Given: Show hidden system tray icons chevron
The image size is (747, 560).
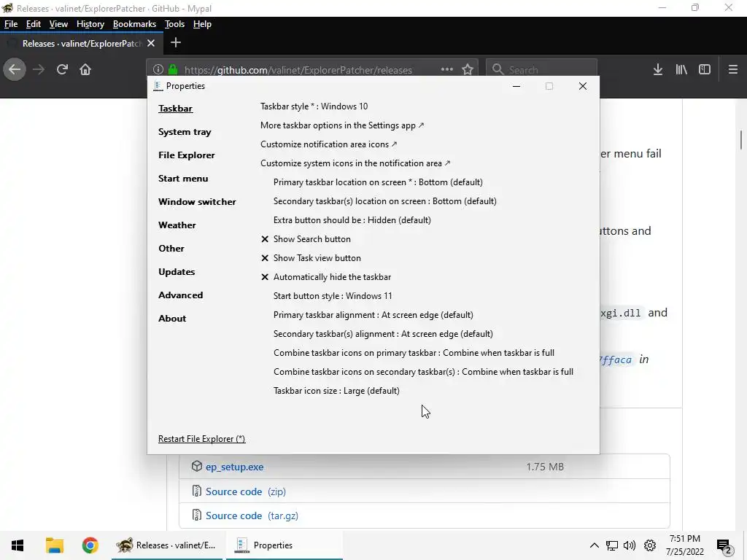Looking at the screenshot, I should coord(594,545).
